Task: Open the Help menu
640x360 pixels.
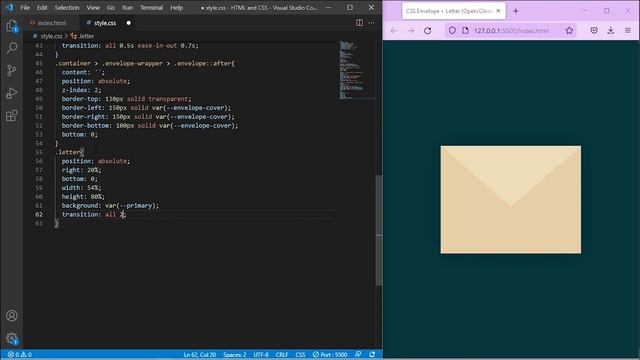Action: point(176,7)
